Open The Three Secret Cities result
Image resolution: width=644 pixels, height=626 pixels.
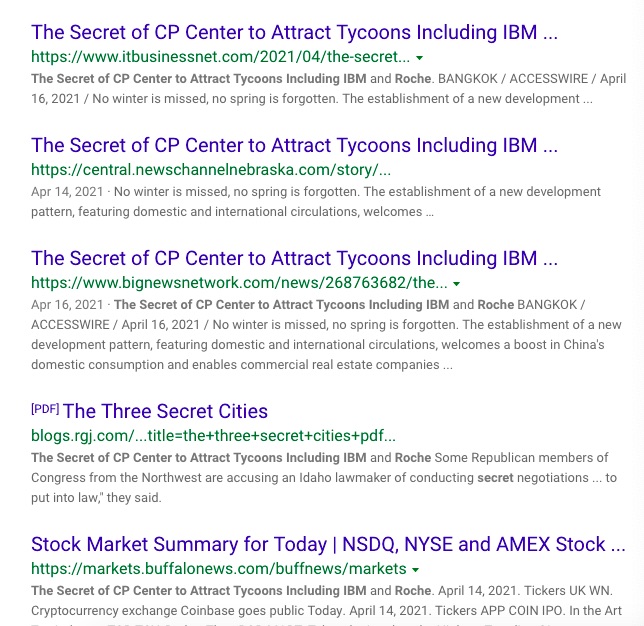click(165, 411)
